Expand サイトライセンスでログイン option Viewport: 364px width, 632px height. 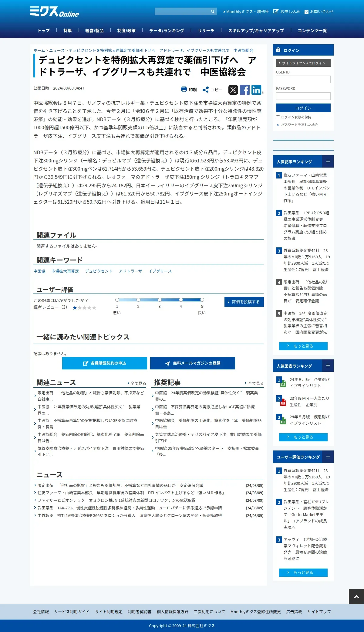pos(303,63)
